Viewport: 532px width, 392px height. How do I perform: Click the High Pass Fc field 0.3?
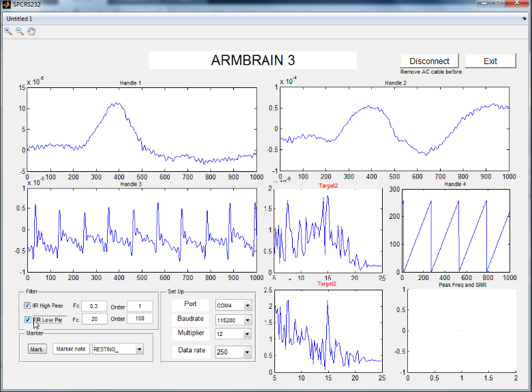94,306
